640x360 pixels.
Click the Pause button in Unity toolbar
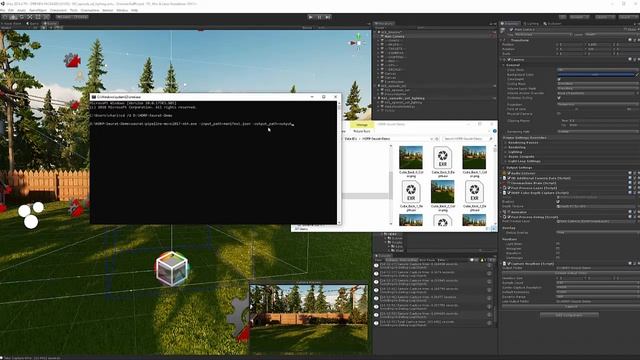pos(319,17)
